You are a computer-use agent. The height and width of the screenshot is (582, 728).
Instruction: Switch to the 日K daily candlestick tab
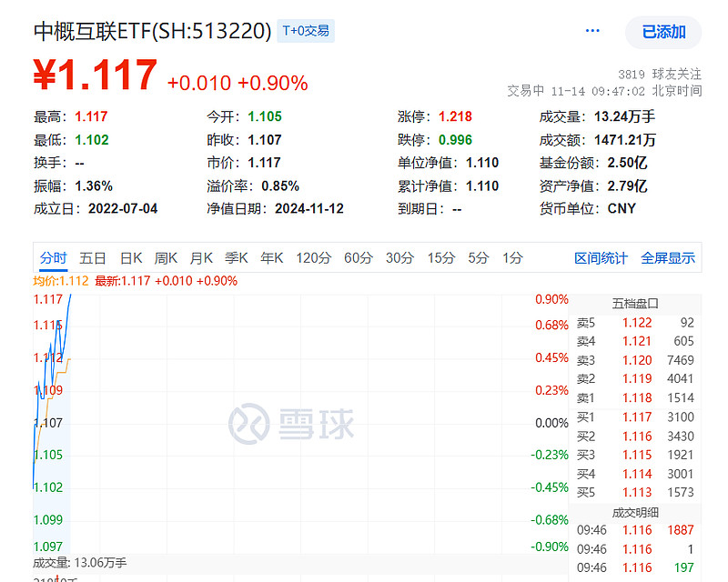(130, 257)
